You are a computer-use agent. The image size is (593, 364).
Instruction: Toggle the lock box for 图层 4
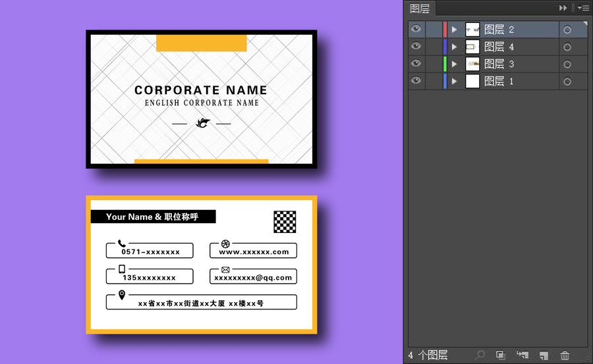(x=434, y=47)
